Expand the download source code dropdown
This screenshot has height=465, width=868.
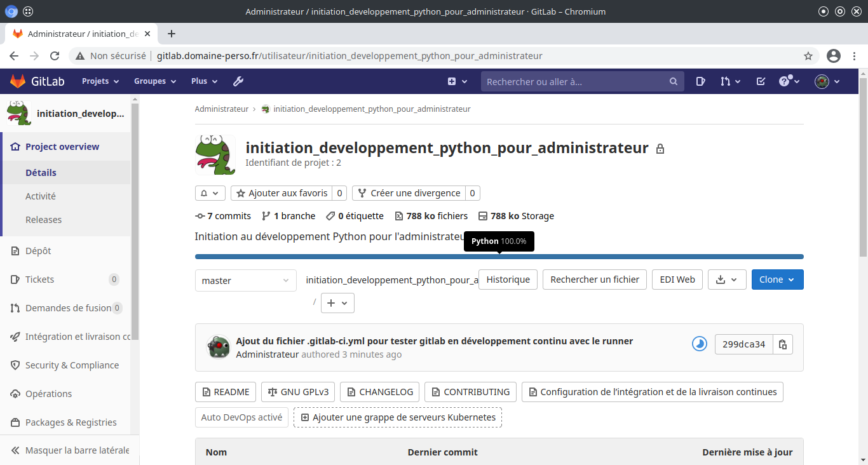pos(727,280)
